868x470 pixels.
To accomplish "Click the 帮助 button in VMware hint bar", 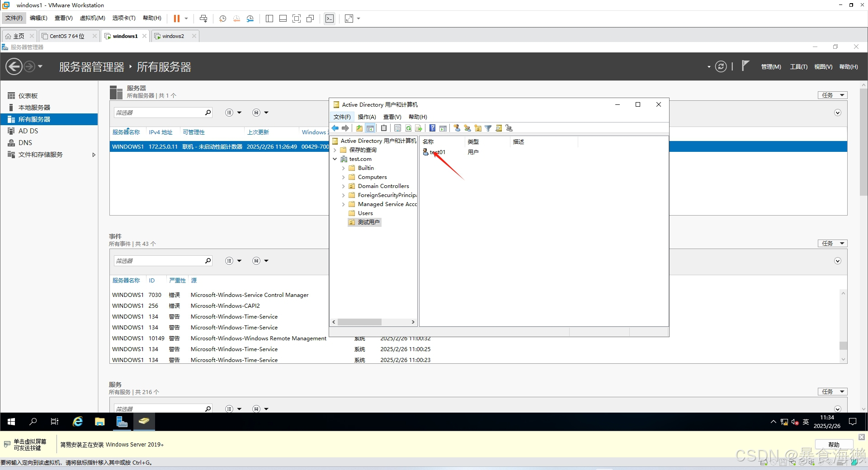I will coord(834,445).
